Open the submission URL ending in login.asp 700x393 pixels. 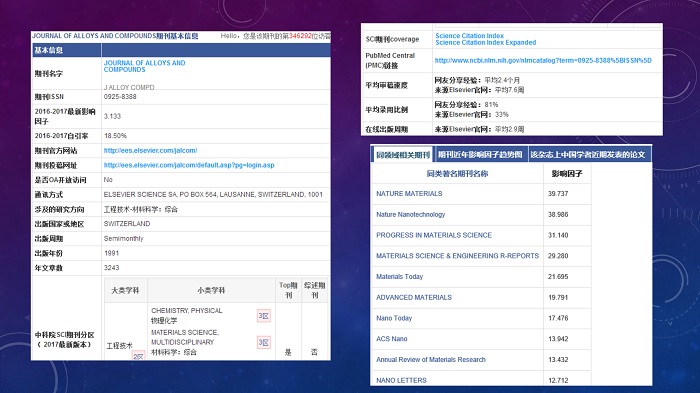pyautogui.click(x=189, y=165)
